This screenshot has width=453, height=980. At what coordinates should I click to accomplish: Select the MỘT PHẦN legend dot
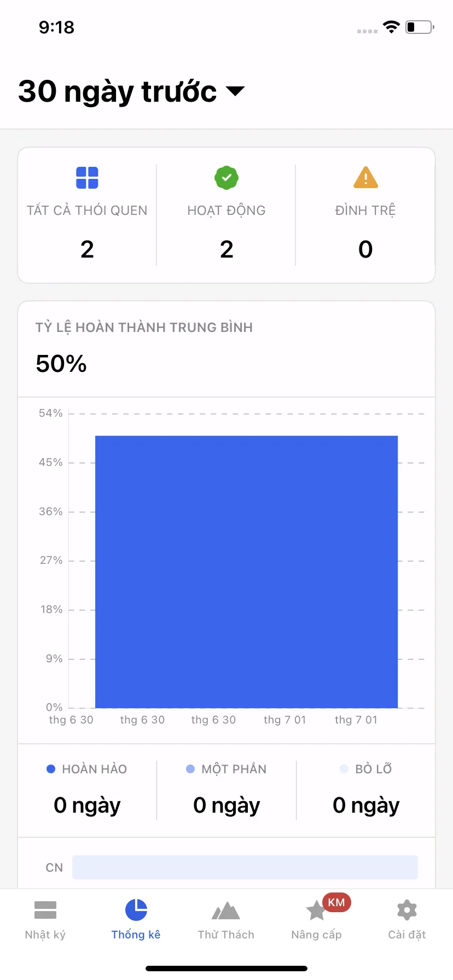coord(190,769)
